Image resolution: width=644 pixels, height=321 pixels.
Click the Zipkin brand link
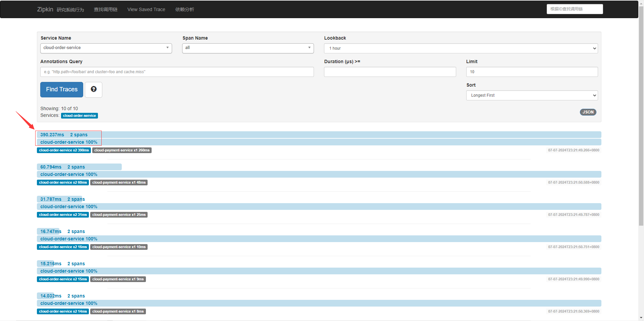click(45, 9)
